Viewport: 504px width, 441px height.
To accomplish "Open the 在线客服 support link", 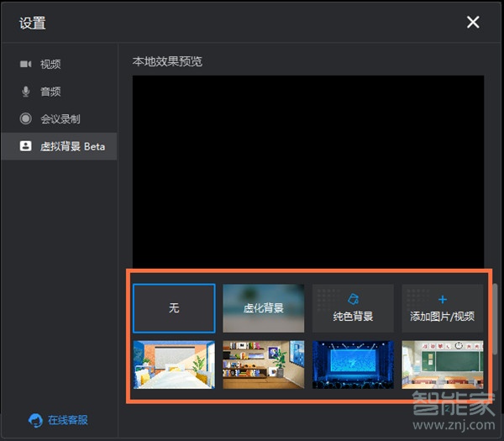I will (x=67, y=420).
